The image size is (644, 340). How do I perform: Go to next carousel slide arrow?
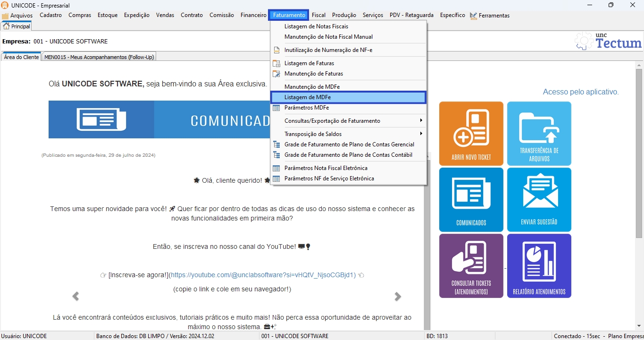pos(398,297)
